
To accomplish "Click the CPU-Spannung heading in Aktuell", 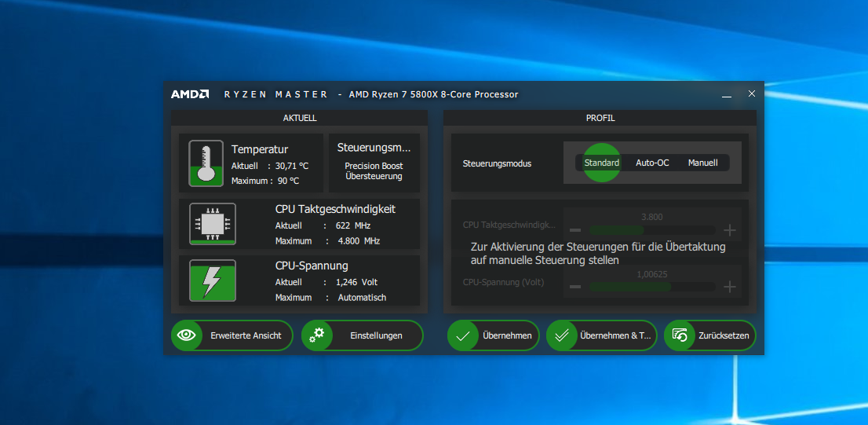I will 312,266.
